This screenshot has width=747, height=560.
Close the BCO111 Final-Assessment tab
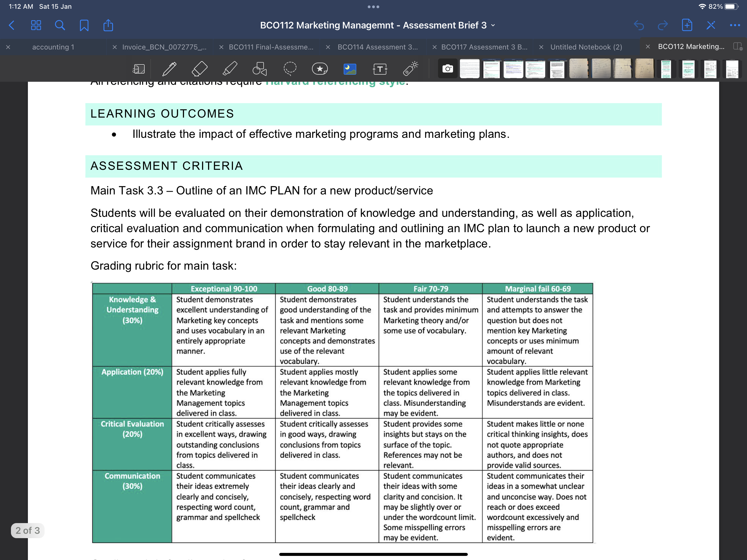[x=221, y=47]
